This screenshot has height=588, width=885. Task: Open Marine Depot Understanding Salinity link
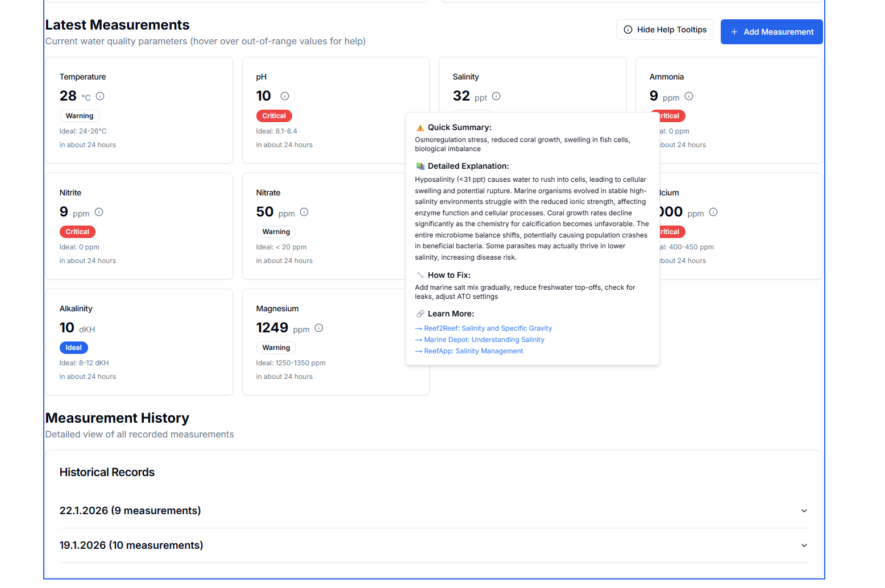click(x=484, y=340)
